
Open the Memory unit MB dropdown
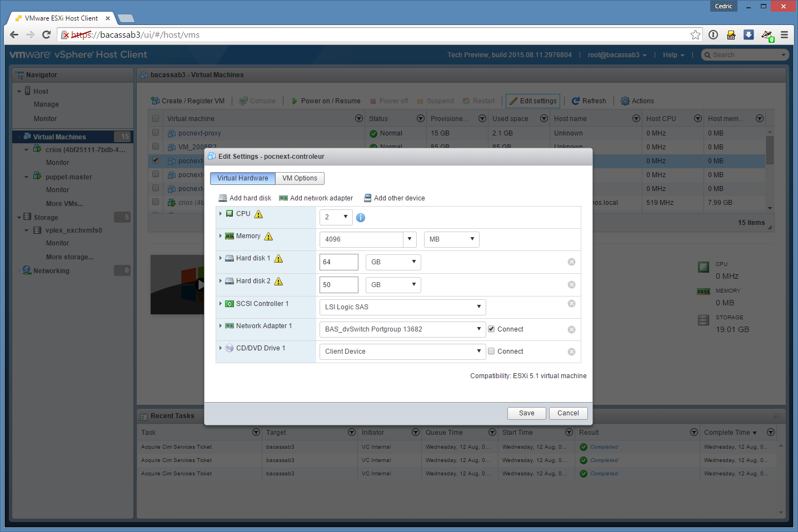click(451, 239)
